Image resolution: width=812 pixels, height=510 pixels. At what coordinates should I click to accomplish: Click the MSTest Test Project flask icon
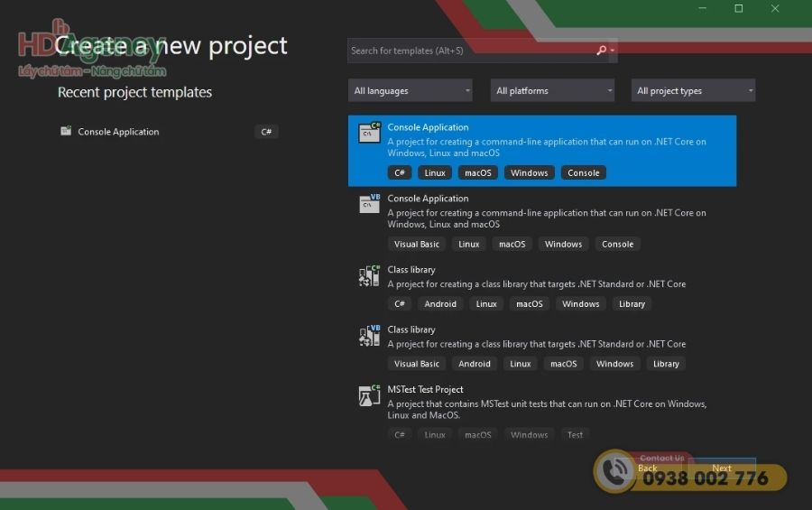point(369,395)
